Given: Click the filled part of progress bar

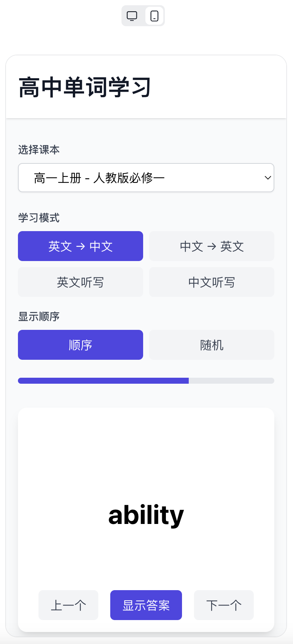Looking at the screenshot, I should (x=103, y=381).
